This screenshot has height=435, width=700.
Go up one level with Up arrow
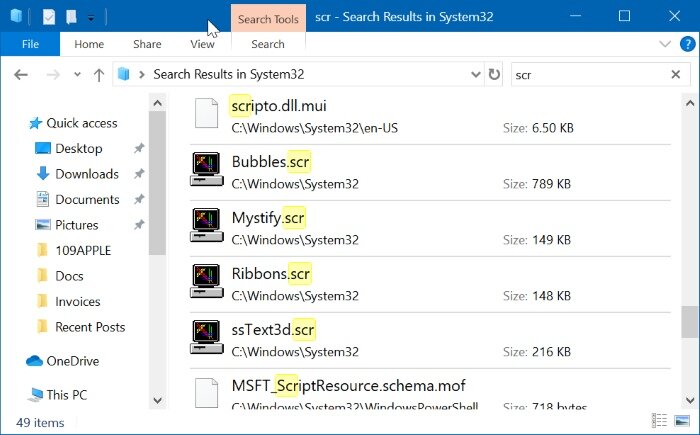(99, 75)
